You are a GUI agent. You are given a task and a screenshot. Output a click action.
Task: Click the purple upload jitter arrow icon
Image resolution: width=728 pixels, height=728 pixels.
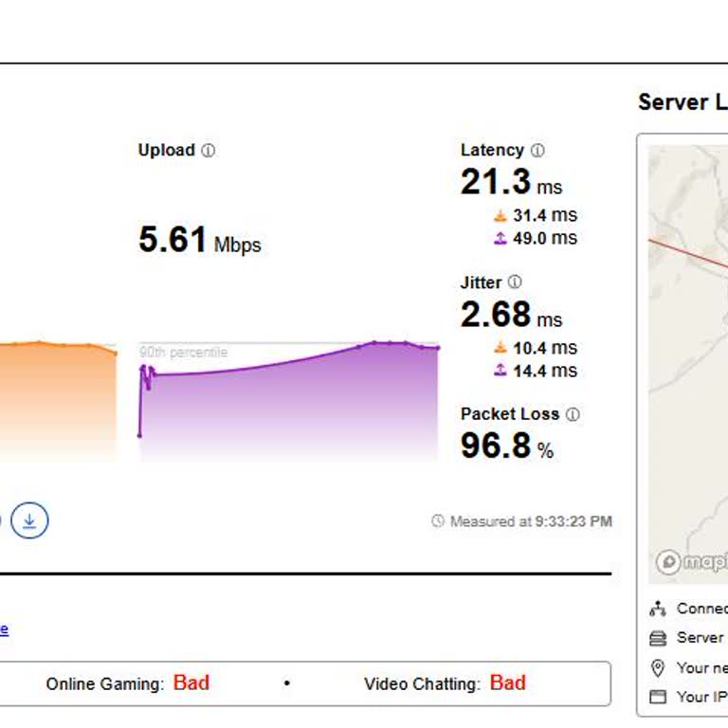tap(500, 371)
